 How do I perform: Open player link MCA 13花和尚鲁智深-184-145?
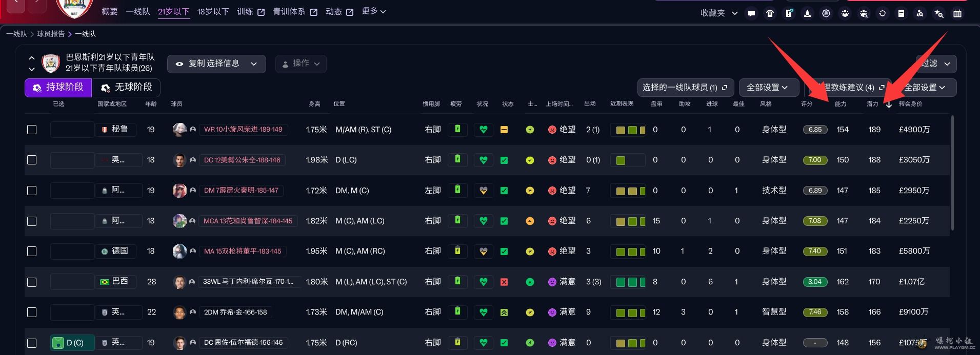(x=248, y=221)
